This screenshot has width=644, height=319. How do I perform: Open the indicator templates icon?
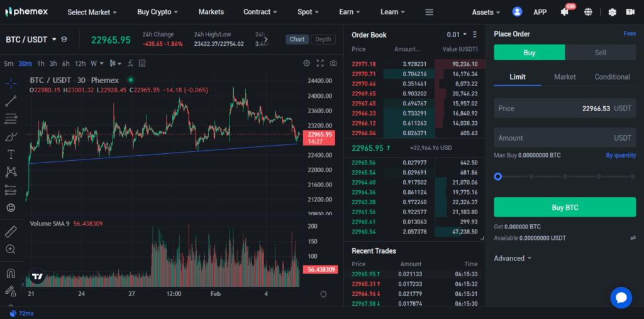click(142, 63)
